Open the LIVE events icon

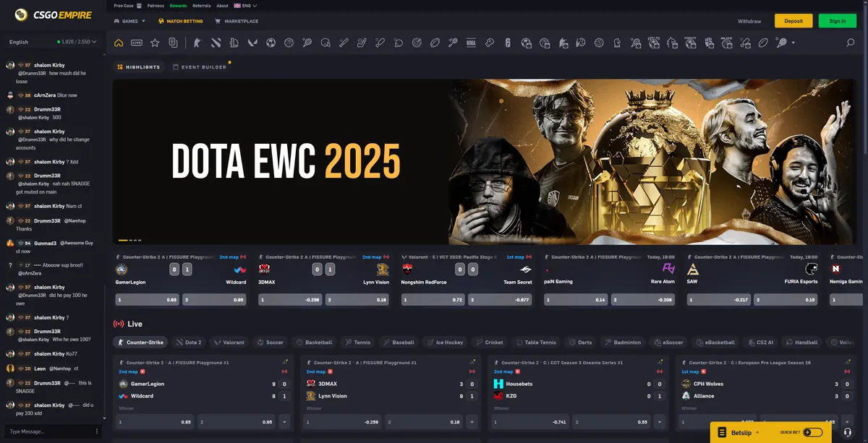137,43
